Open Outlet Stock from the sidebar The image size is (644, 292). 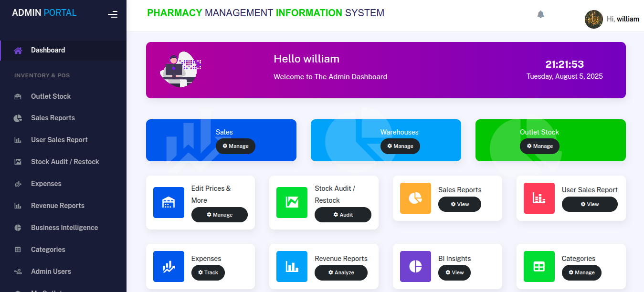point(51,96)
